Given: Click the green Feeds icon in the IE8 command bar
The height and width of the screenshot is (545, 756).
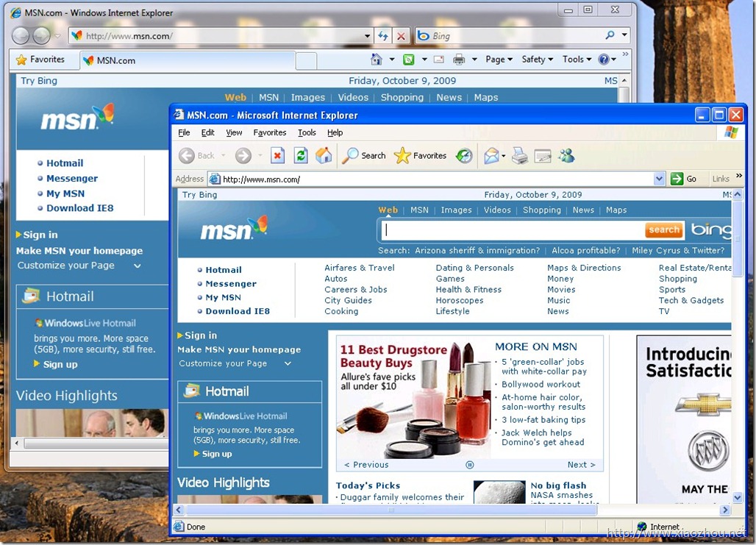Looking at the screenshot, I should pyautogui.click(x=408, y=60).
